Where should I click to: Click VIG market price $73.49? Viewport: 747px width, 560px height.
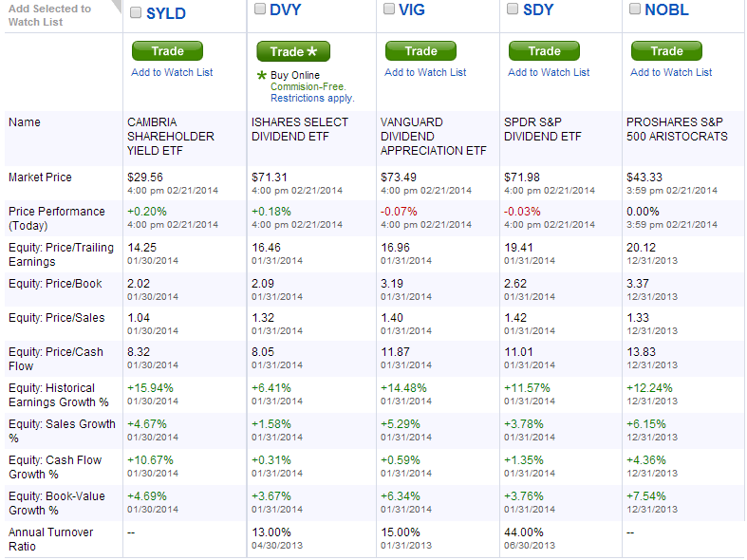tap(399, 177)
